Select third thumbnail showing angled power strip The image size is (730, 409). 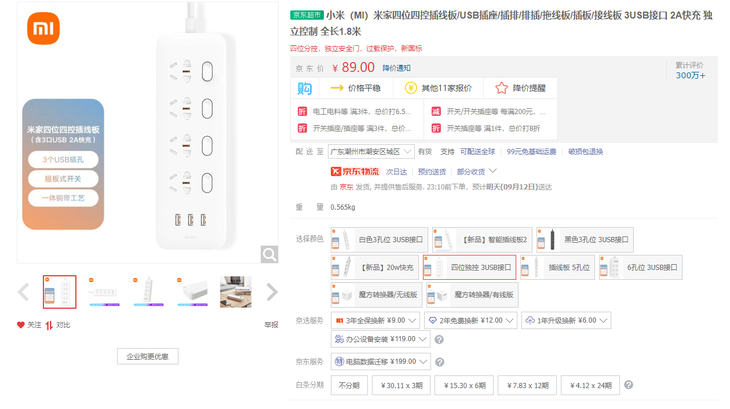(x=149, y=292)
